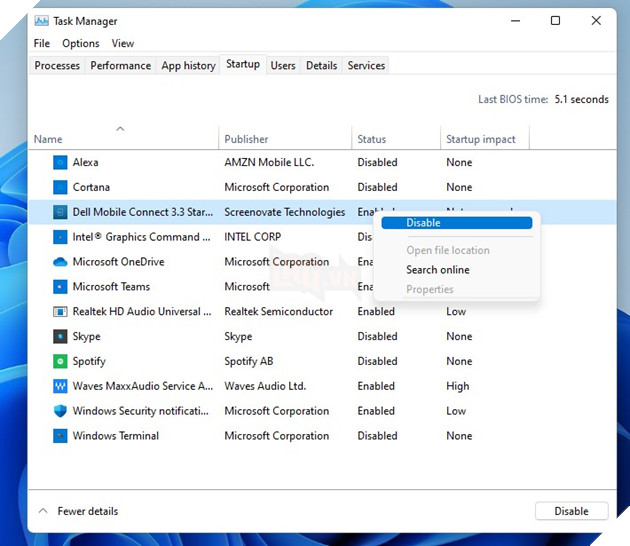Select the Cortana row name

click(x=91, y=187)
